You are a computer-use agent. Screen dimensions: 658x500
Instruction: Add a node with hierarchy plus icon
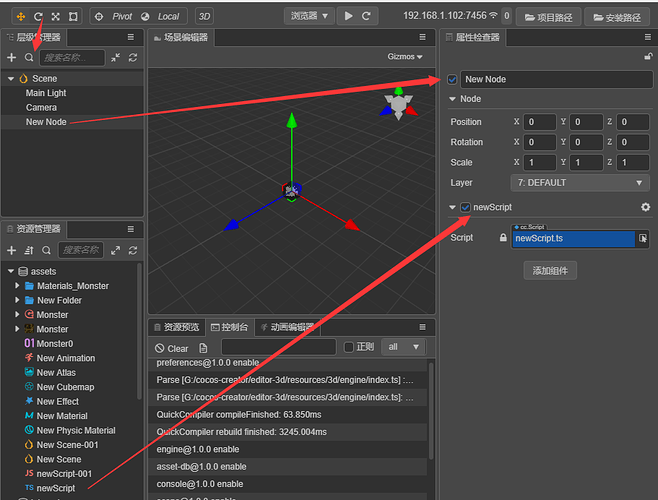click(x=12, y=58)
